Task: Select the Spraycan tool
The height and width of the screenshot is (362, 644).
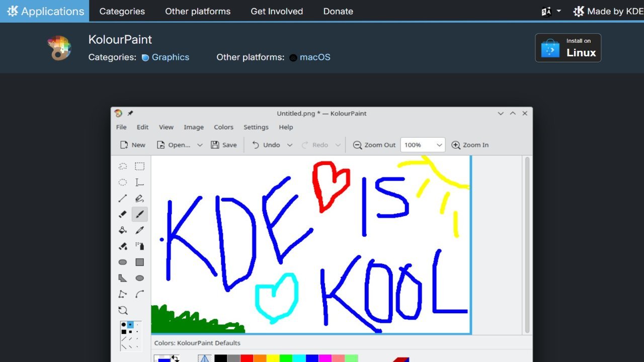Action: click(x=140, y=246)
